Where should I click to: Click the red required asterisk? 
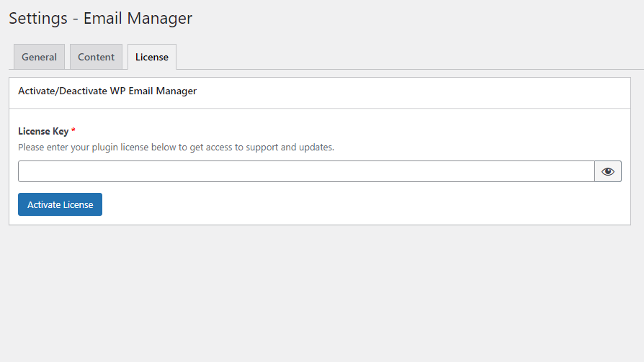[73, 130]
